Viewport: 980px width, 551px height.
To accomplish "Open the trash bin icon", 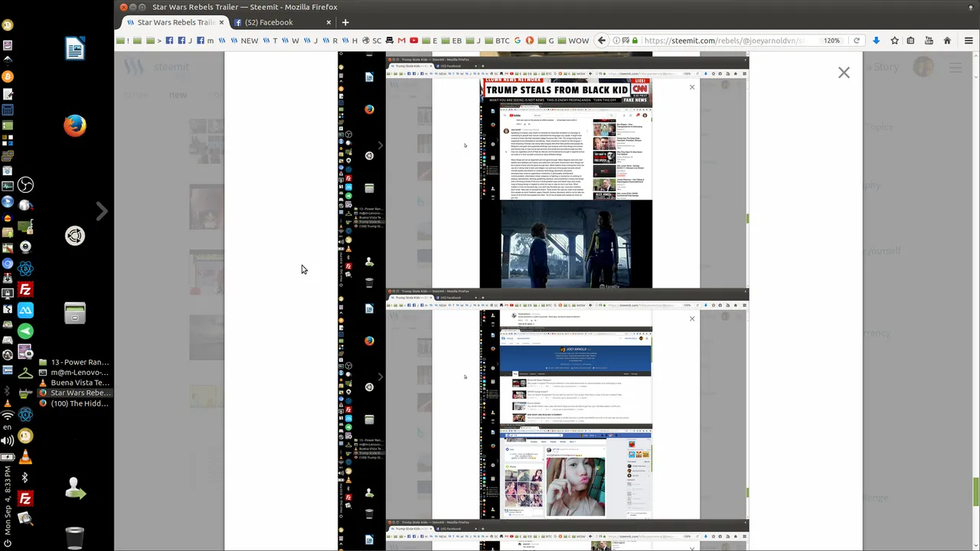I will pos(75,538).
